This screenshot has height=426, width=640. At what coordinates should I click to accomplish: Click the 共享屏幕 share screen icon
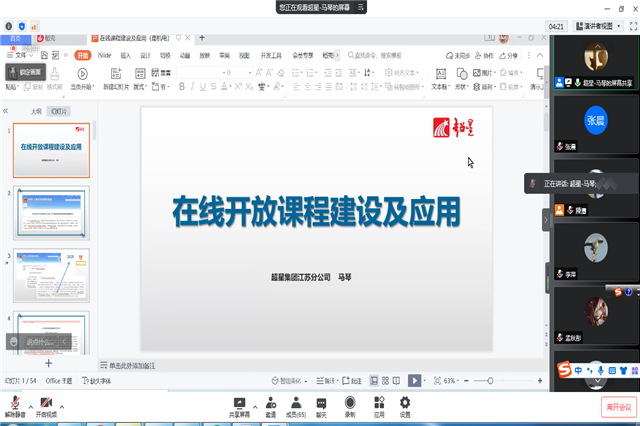click(x=240, y=402)
